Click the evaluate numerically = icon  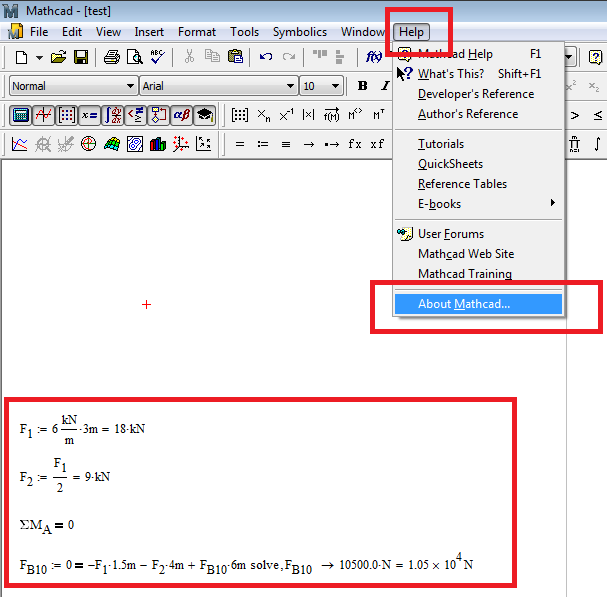(x=240, y=145)
